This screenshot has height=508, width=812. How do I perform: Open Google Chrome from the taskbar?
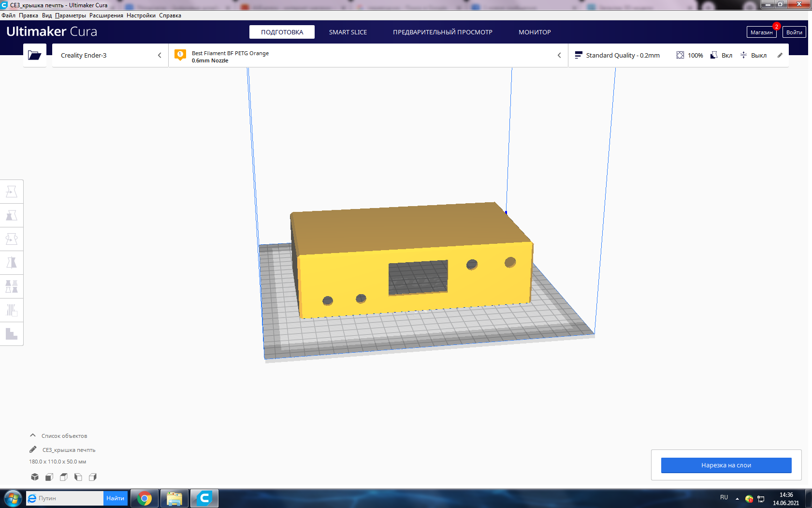144,498
